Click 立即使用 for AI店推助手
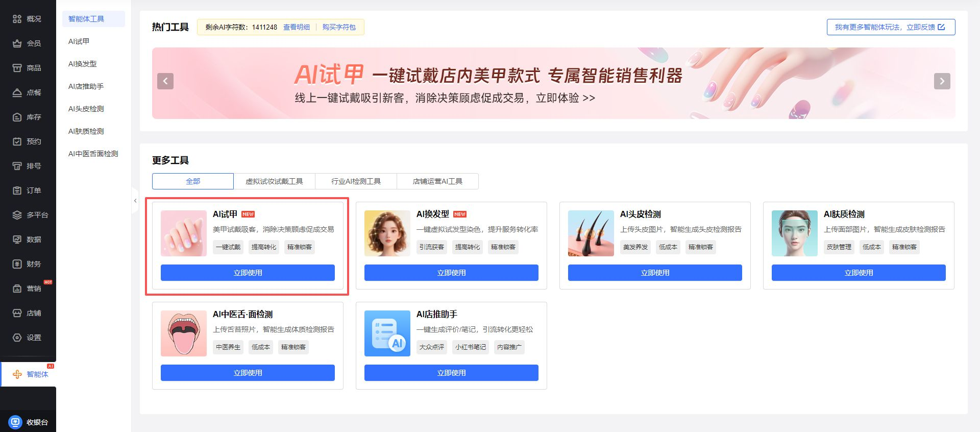 pyautogui.click(x=451, y=373)
